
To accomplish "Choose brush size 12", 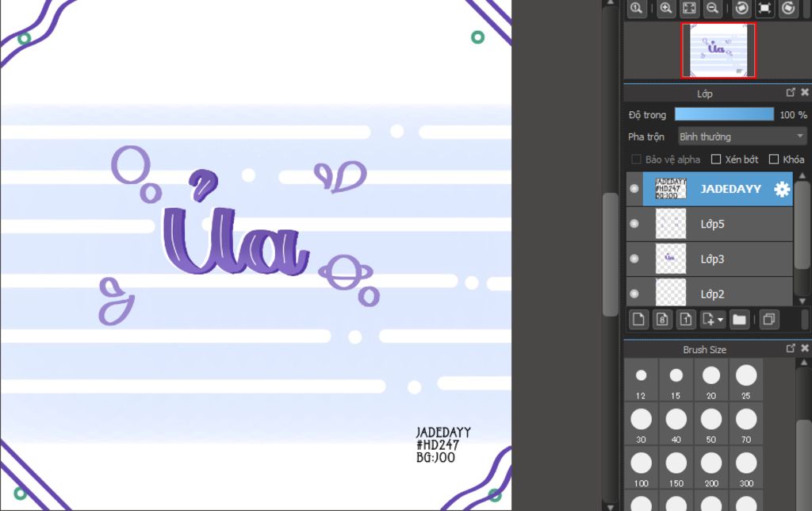I will click(x=641, y=380).
